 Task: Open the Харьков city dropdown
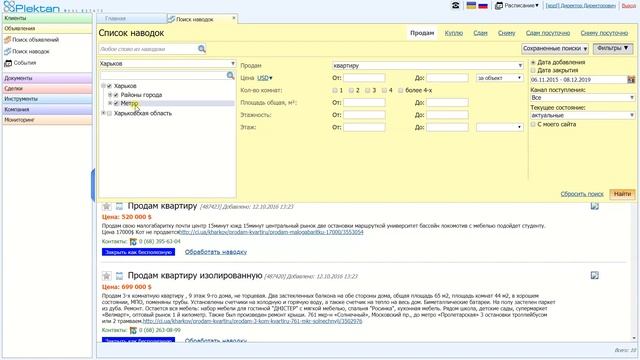(x=167, y=64)
